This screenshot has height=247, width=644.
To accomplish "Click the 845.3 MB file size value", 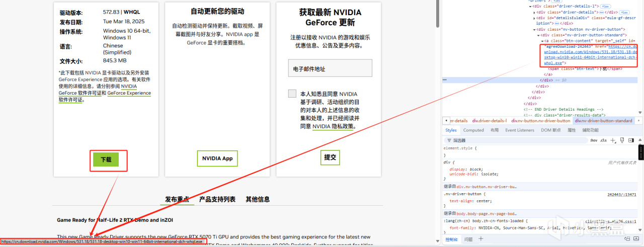I will [115, 61].
